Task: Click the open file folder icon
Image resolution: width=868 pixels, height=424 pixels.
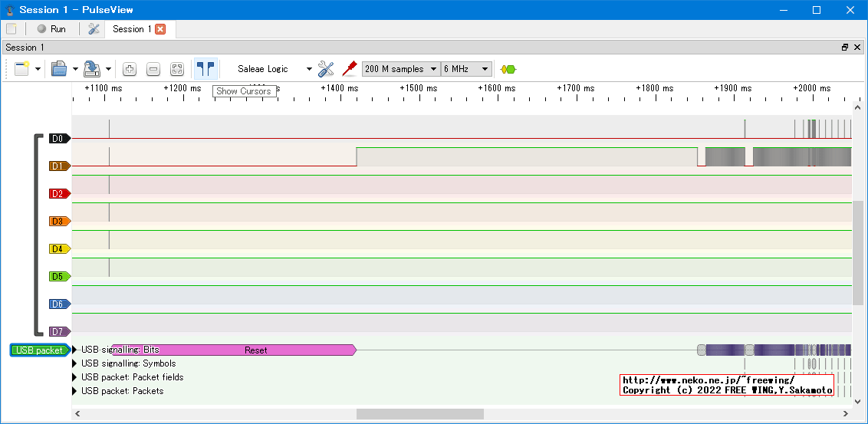Action: tap(60, 69)
